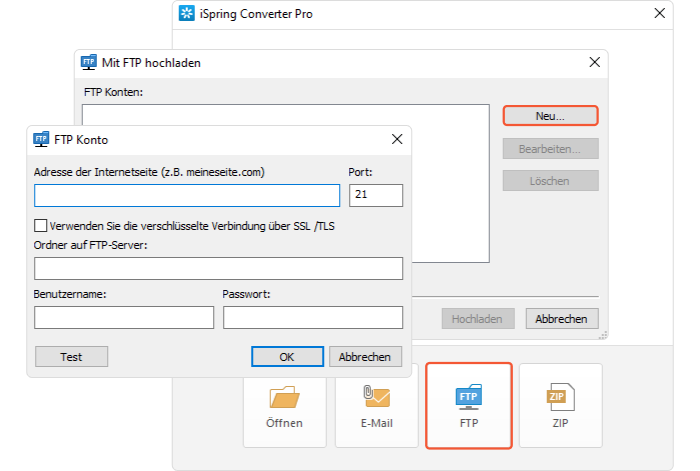Screen dimensions: 700x471
Task: Close the FTP Konto dialog
Action: coord(397,139)
